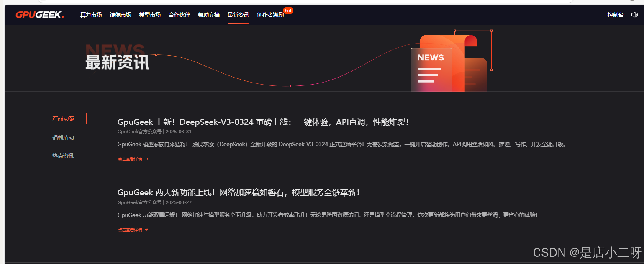This screenshot has width=644, height=264.
Task: Click the 2025-03-27 publication date line
Action: point(154,202)
